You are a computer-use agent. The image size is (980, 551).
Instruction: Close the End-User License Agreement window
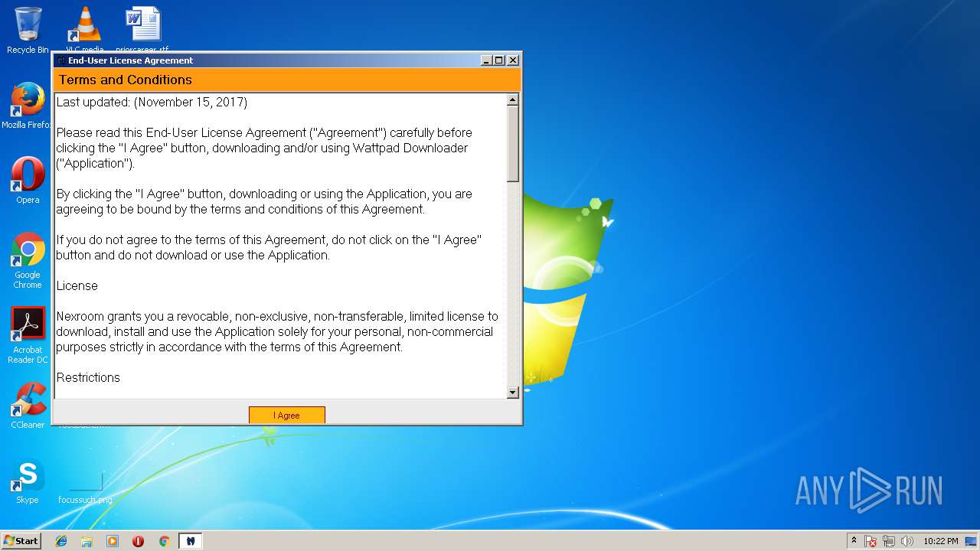click(513, 60)
